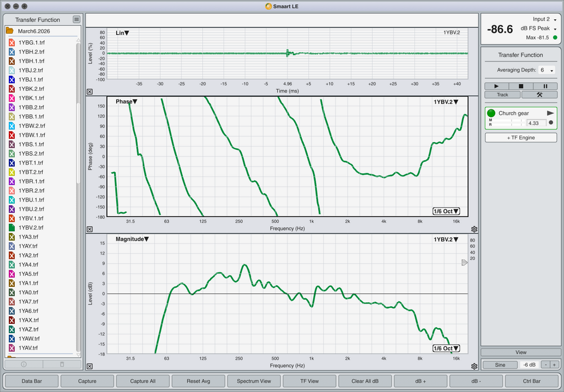Screen dimensions: 564x392
Task: Open measurement settings with the tools icon
Action: (539, 95)
